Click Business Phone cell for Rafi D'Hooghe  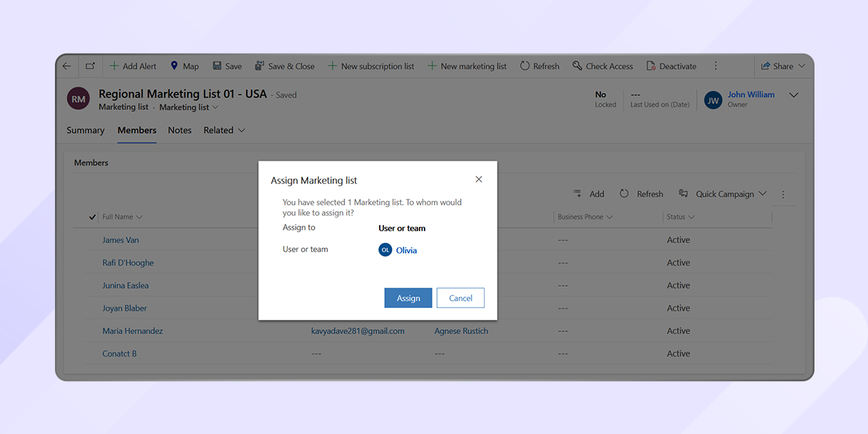tap(563, 263)
